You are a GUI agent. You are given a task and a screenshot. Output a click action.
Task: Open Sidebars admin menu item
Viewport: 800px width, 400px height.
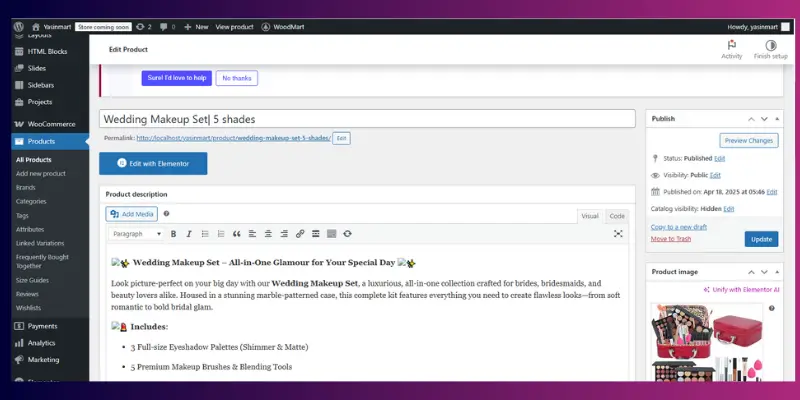point(41,85)
